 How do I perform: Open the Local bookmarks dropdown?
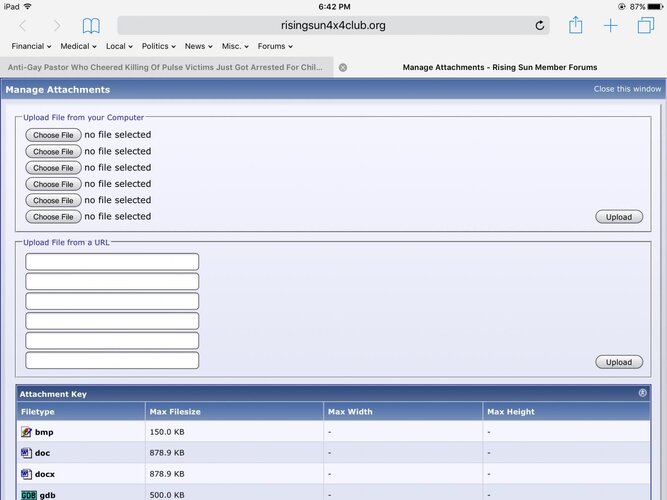(x=119, y=46)
